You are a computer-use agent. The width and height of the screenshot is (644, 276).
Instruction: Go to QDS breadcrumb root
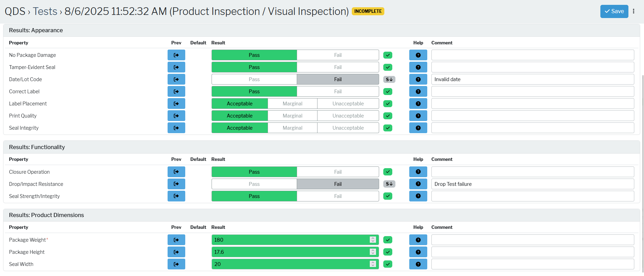(x=15, y=11)
